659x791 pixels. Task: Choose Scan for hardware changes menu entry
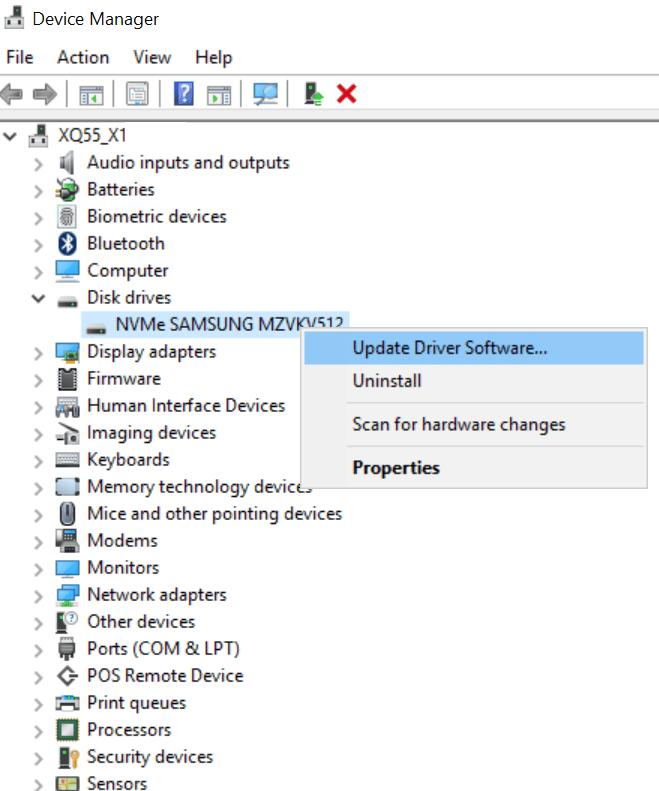[x=458, y=424]
